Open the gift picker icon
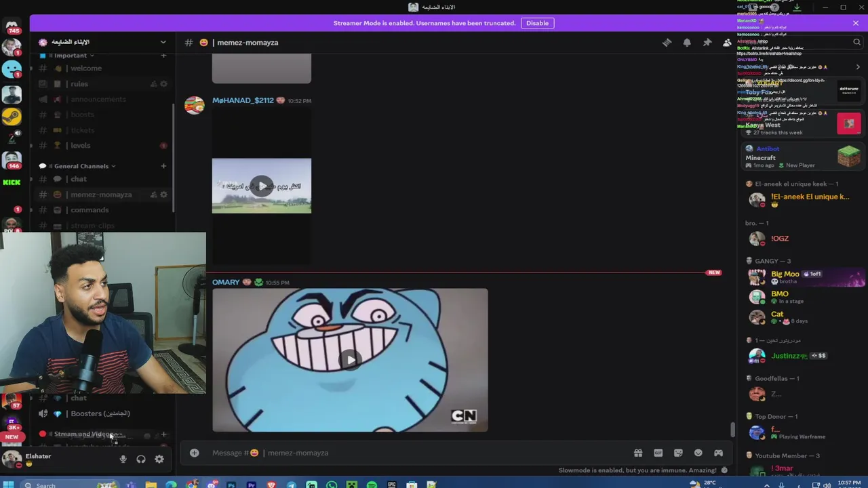The width and height of the screenshot is (868, 488). [638, 453]
